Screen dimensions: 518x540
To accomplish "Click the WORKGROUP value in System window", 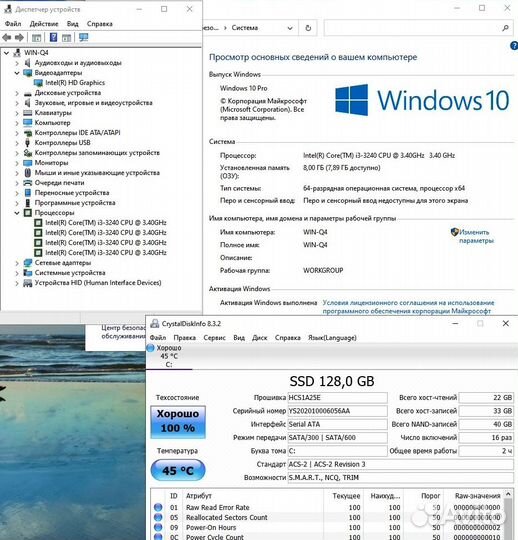I will coord(323,270).
